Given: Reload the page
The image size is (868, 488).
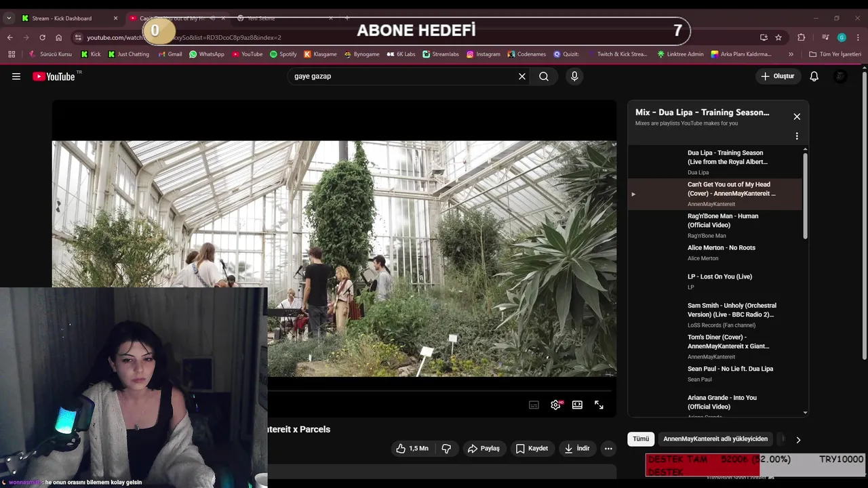Looking at the screenshot, I should (x=42, y=37).
